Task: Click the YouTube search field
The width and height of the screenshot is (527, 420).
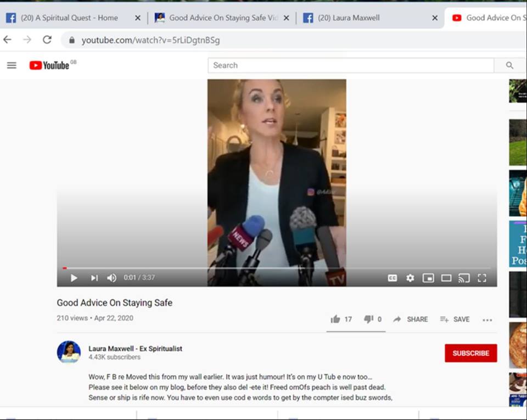Action: 351,65
